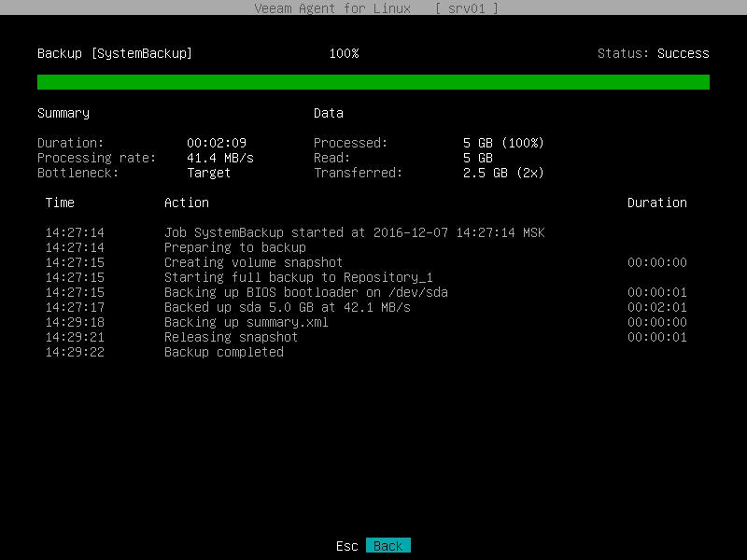The image size is (747, 560).
Task: Click the Processed value 5 GB (100%)
Action: [x=503, y=143]
